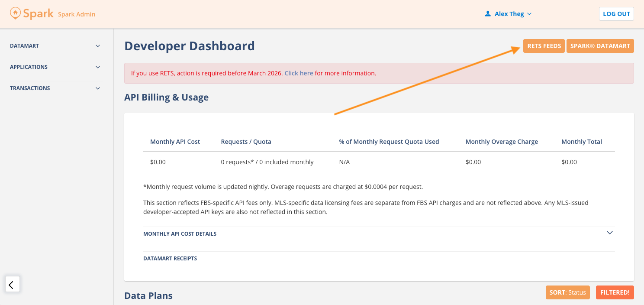Open RETS FEEDS
This screenshot has height=305, width=644.
coord(544,46)
